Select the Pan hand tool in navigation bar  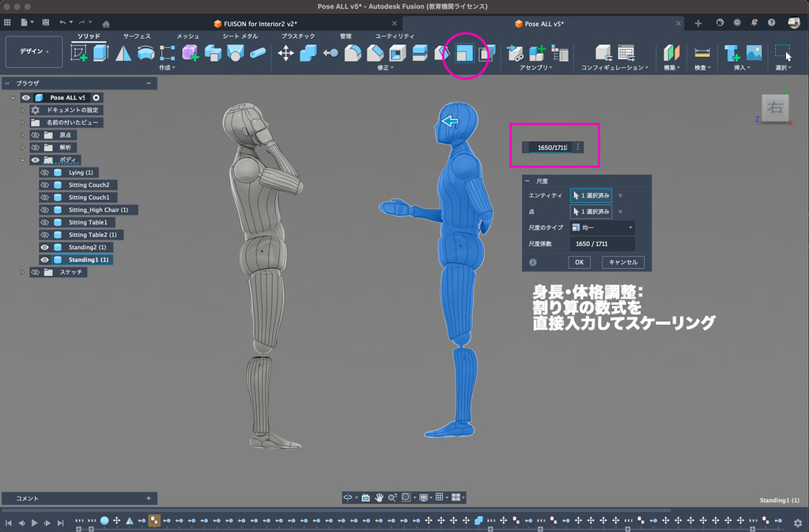point(380,497)
